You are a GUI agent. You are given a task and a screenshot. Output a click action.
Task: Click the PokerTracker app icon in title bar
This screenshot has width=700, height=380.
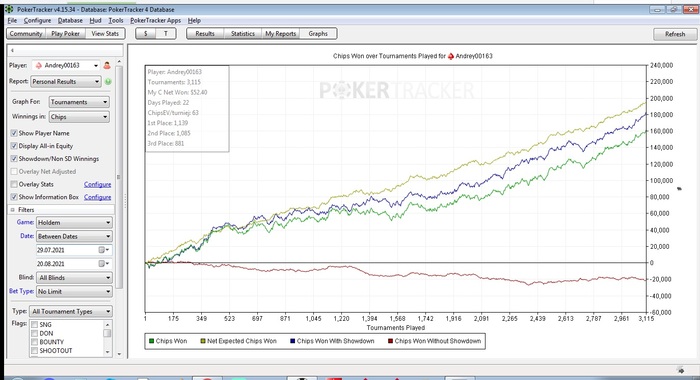pyautogui.click(x=9, y=9)
